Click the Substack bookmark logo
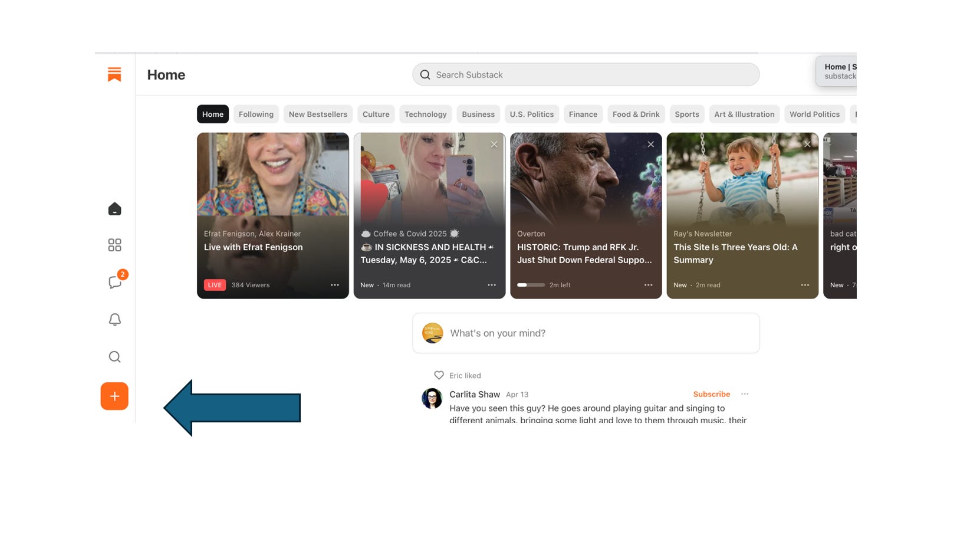The width and height of the screenshot is (980, 538). pyautogui.click(x=114, y=74)
